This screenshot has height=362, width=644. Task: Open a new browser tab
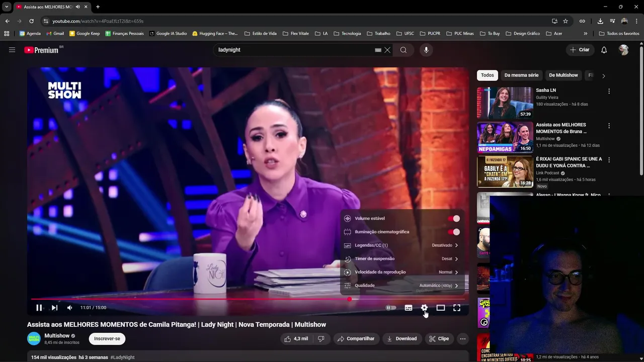click(98, 7)
